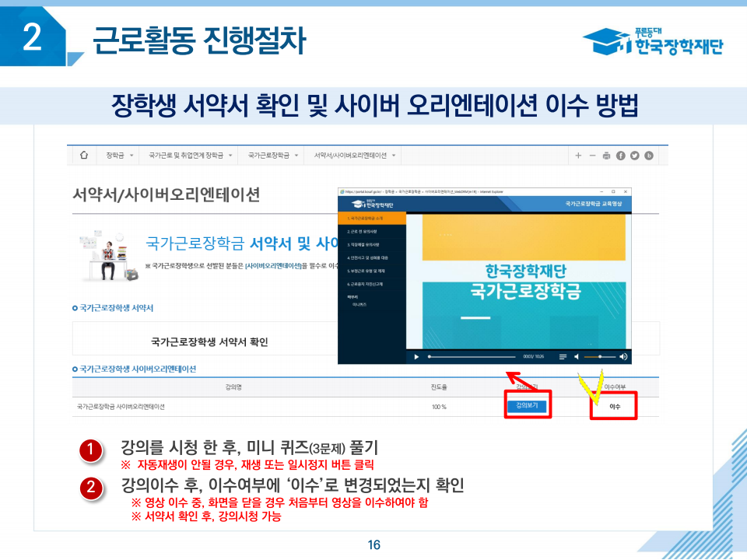747x560 pixels.
Task: Lower volume with small speaker icon
Action: coord(577,357)
